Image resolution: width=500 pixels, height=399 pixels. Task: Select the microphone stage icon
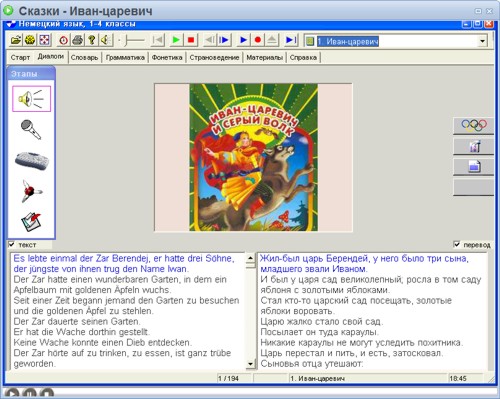(x=31, y=130)
